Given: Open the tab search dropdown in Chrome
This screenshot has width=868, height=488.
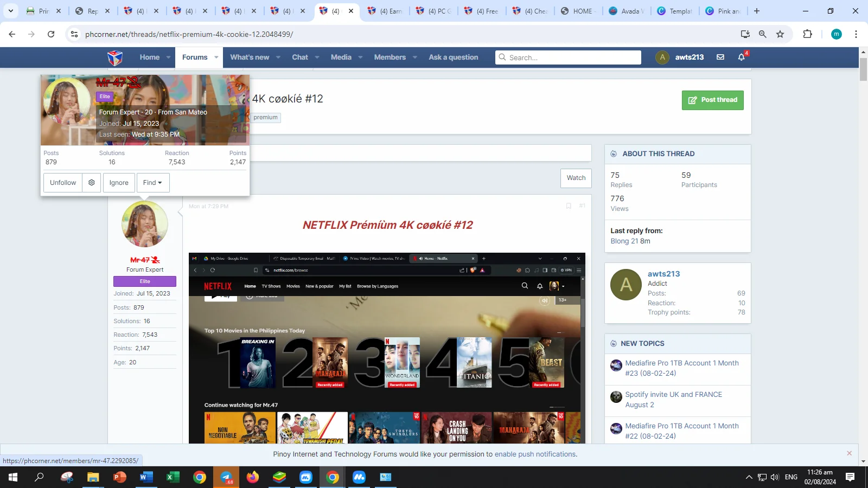Looking at the screenshot, I should pos(11,11).
